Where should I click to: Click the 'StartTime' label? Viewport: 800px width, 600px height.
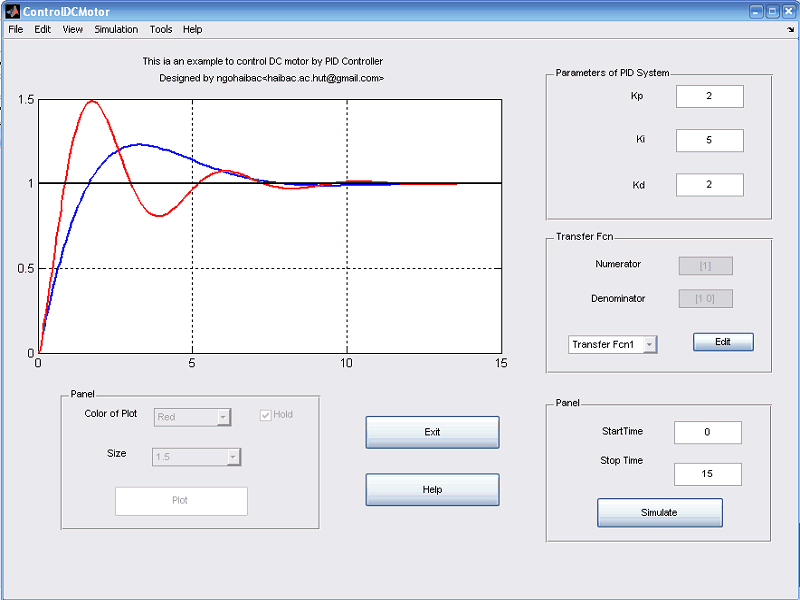tap(622, 431)
